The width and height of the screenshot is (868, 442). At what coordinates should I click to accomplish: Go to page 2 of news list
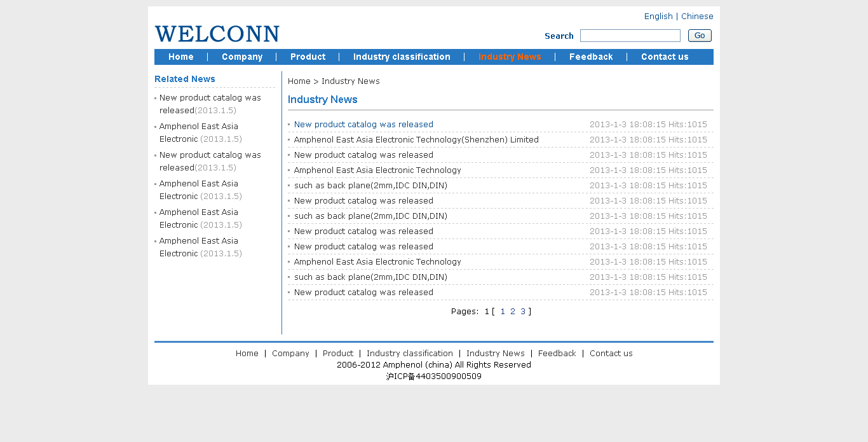[513, 312]
